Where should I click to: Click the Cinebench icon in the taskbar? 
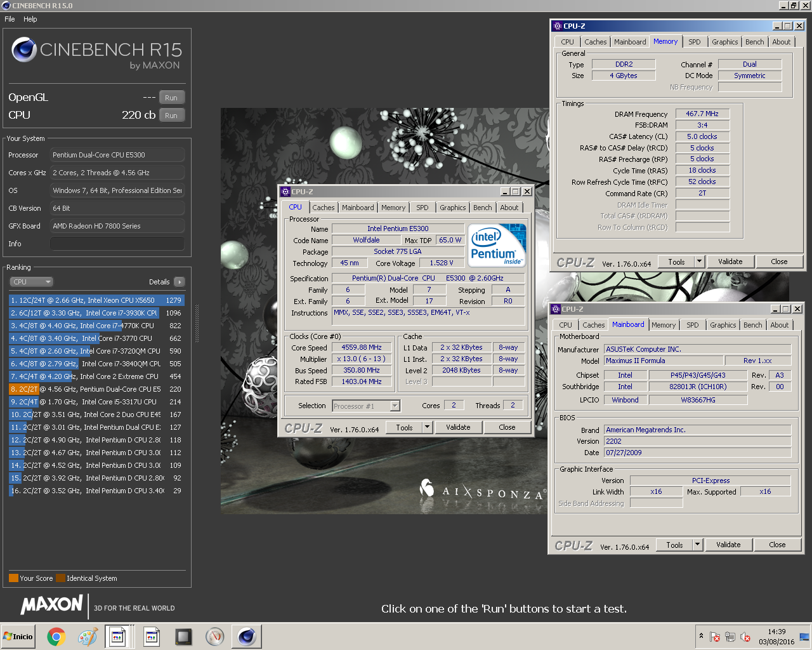247,636
